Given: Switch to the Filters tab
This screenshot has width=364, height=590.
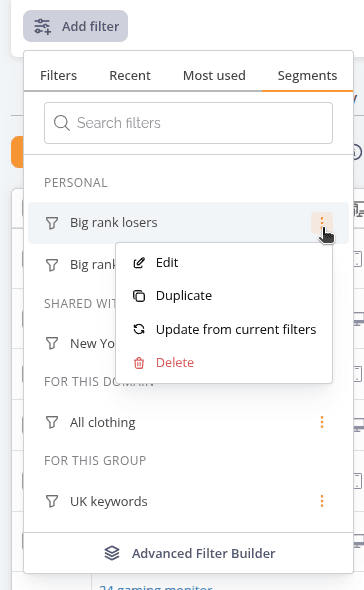Looking at the screenshot, I should click(x=58, y=76).
